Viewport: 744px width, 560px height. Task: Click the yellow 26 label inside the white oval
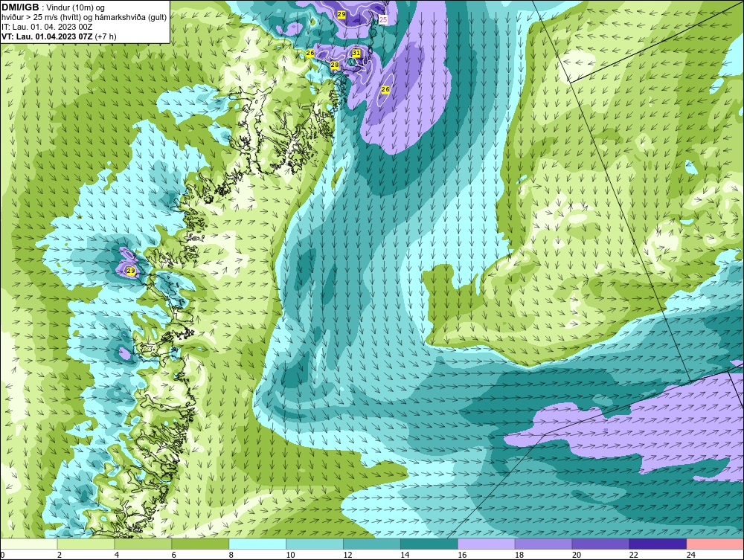coord(385,89)
